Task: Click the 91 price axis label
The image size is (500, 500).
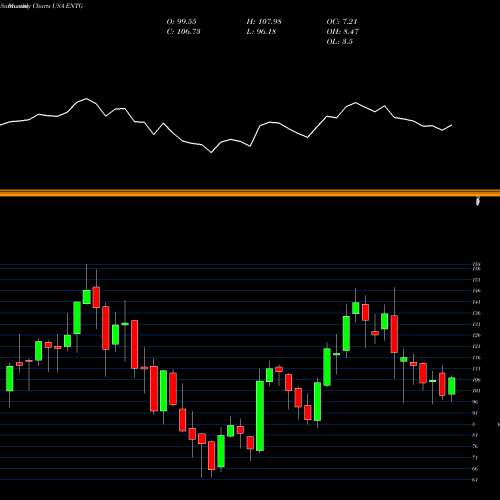Action: tap(475, 413)
